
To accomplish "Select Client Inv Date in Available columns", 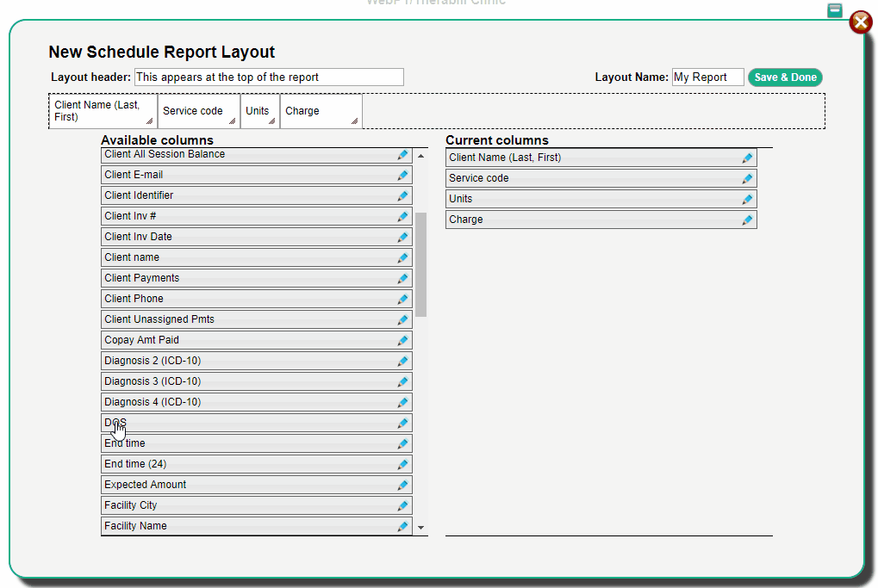I will (x=257, y=237).
